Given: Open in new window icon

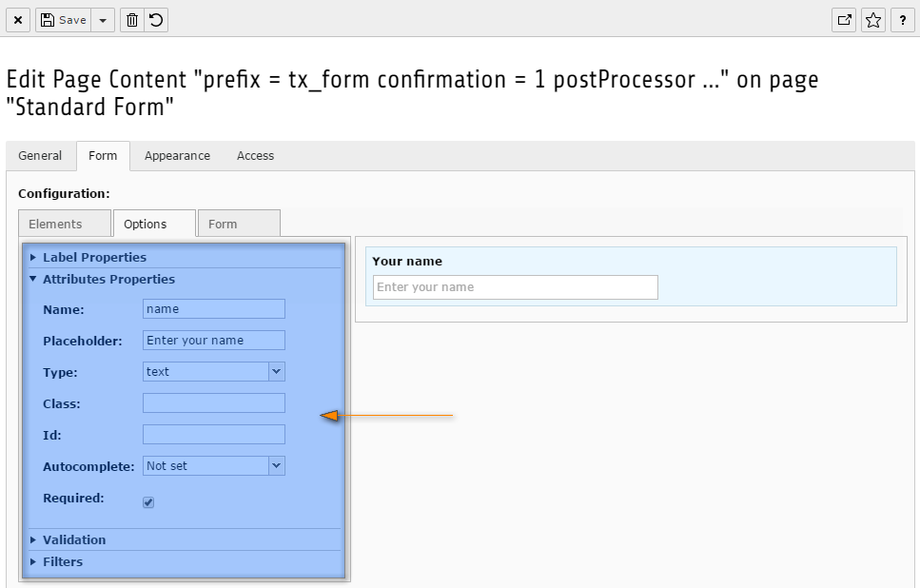Looking at the screenshot, I should pyautogui.click(x=844, y=21).
